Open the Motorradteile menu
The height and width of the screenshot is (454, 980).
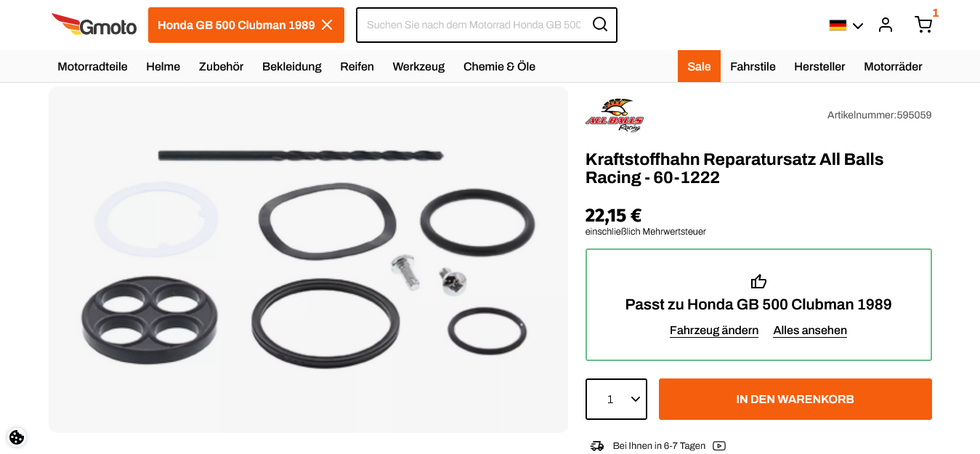pyautogui.click(x=92, y=67)
